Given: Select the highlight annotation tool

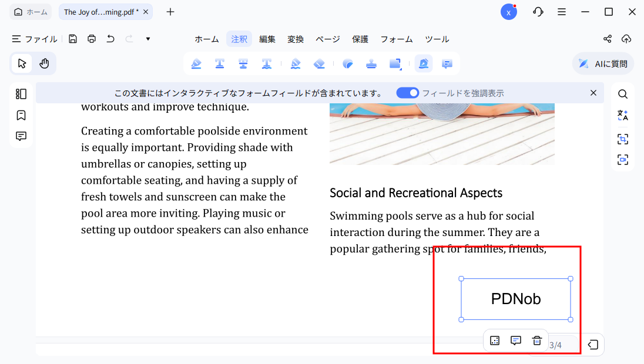Looking at the screenshot, I should [x=196, y=63].
